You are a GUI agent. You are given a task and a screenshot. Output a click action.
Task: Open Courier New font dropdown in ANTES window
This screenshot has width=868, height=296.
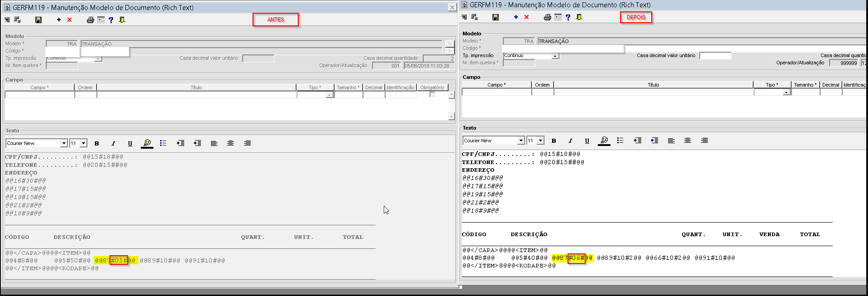(x=64, y=144)
